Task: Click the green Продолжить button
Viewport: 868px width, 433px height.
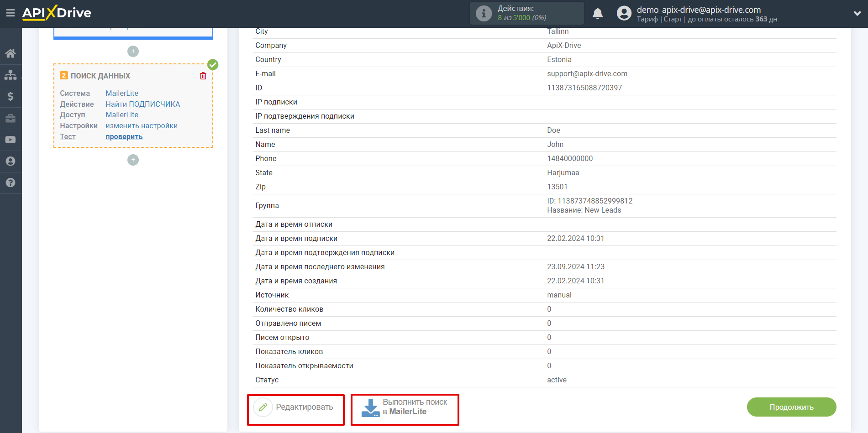Action: pyautogui.click(x=791, y=407)
